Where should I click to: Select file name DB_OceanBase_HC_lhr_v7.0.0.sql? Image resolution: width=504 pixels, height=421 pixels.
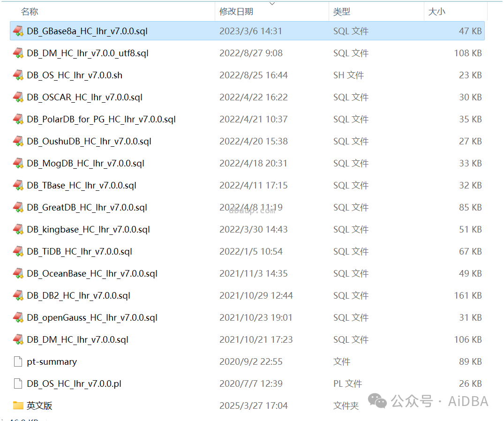tap(92, 273)
